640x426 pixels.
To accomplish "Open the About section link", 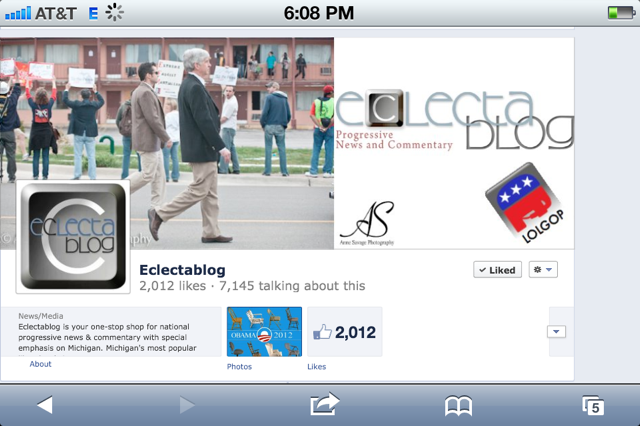I will click(x=40, y=364).
